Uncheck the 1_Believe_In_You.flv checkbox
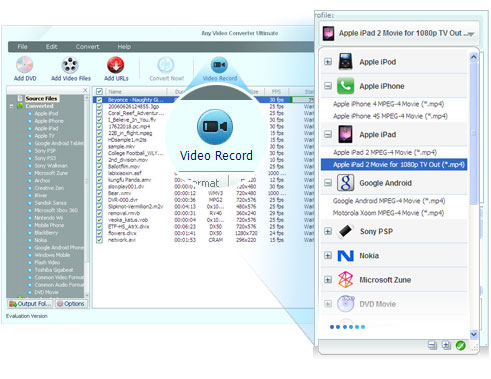 click(x=99, y=120)
